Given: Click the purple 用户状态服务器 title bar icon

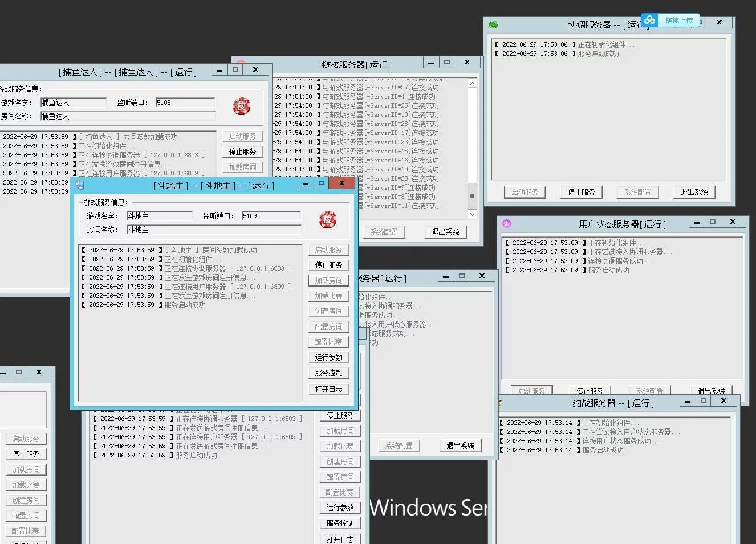Looking at the screenshot, I should pos(507,224).
